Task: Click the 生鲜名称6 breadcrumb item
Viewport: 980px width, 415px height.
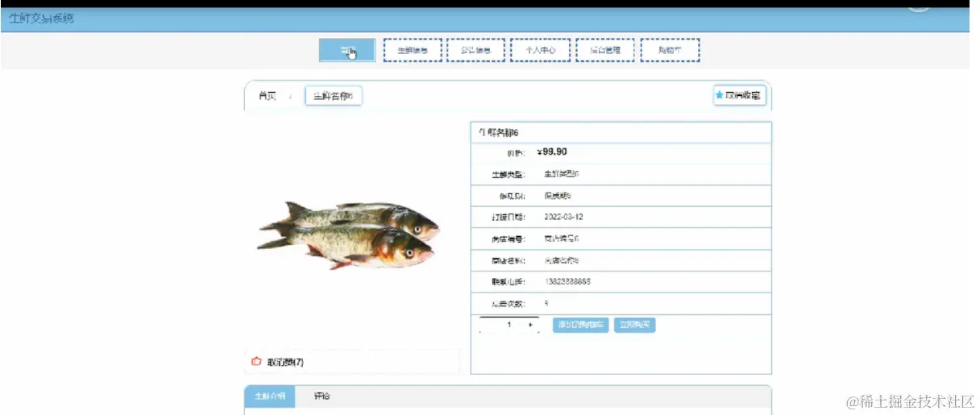Action: click(334, 96)
